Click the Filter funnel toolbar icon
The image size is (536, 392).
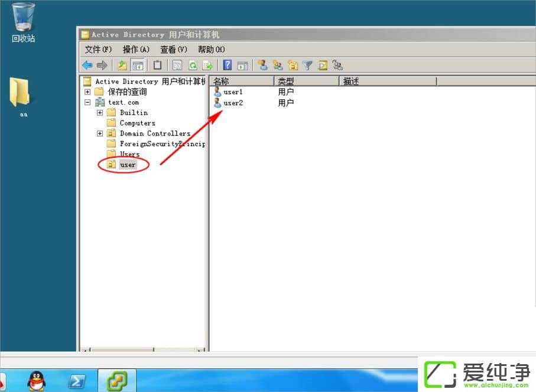pos(307,66)
